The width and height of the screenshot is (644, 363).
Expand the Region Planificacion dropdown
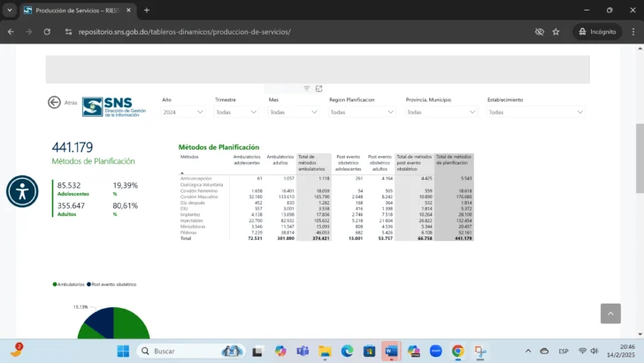coord(363,112)
